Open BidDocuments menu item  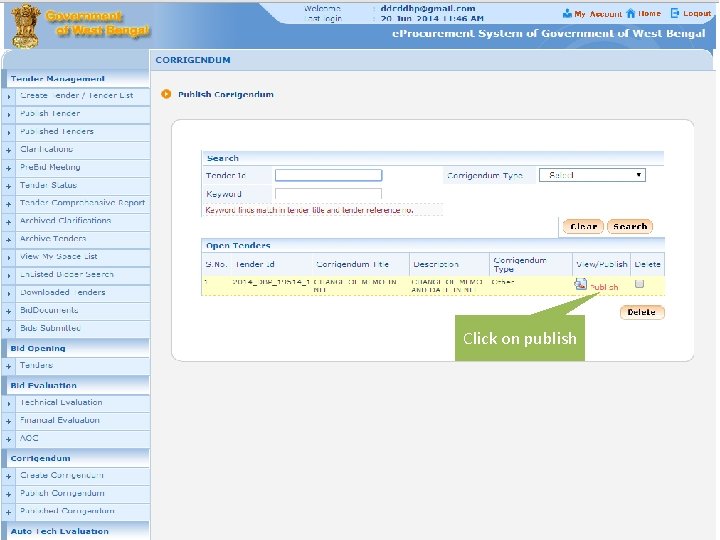click(x=49, y=310)
